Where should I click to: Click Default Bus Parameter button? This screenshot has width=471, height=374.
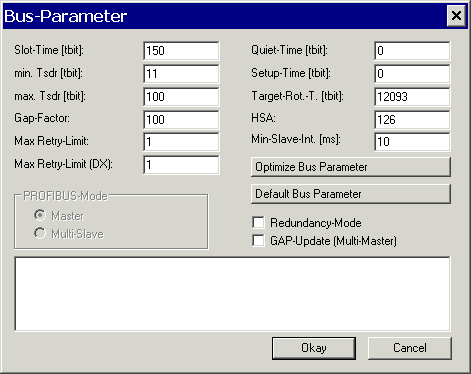click(351, 194)
